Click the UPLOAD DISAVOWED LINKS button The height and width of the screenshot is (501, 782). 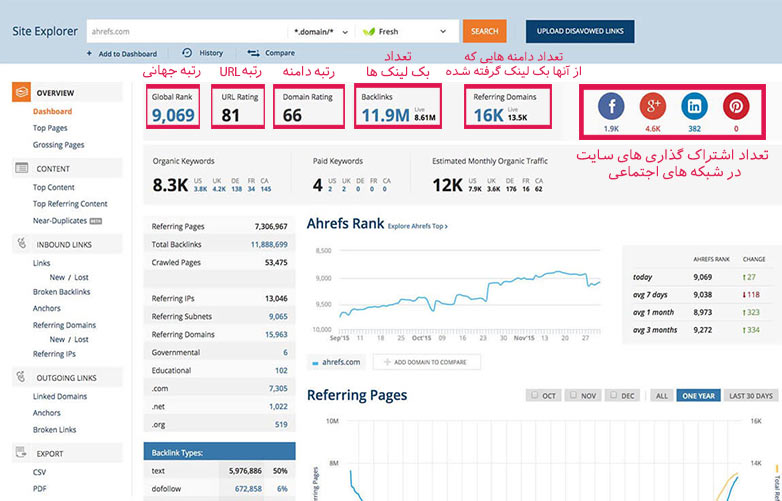[x=580, y=31]
